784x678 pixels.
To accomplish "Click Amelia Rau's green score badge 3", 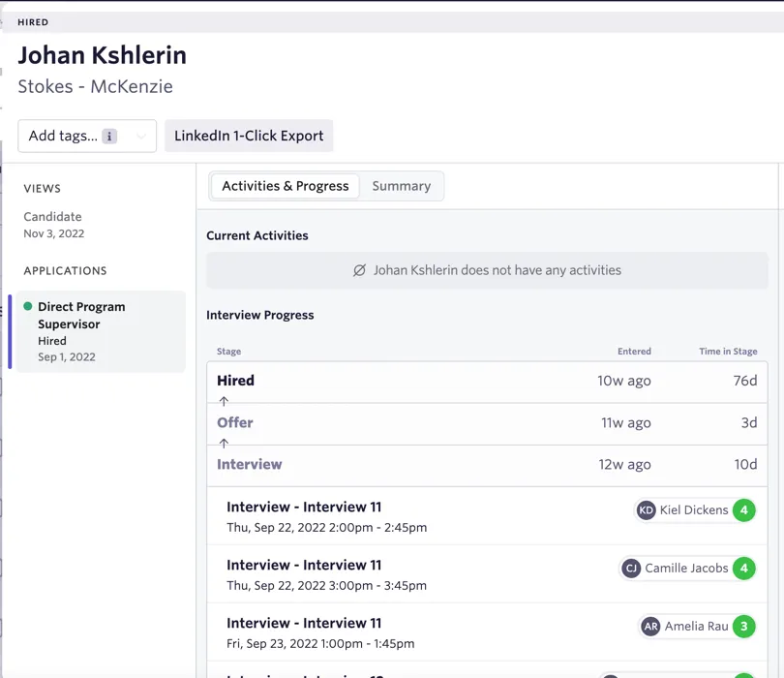I will tap(744, 627).
